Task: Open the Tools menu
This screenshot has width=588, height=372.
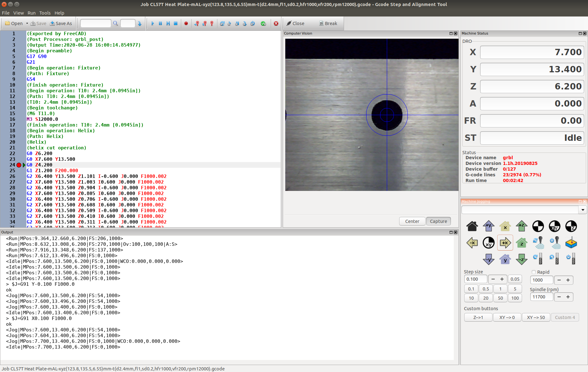Action: pyautogui.click(x=45, y=13)
